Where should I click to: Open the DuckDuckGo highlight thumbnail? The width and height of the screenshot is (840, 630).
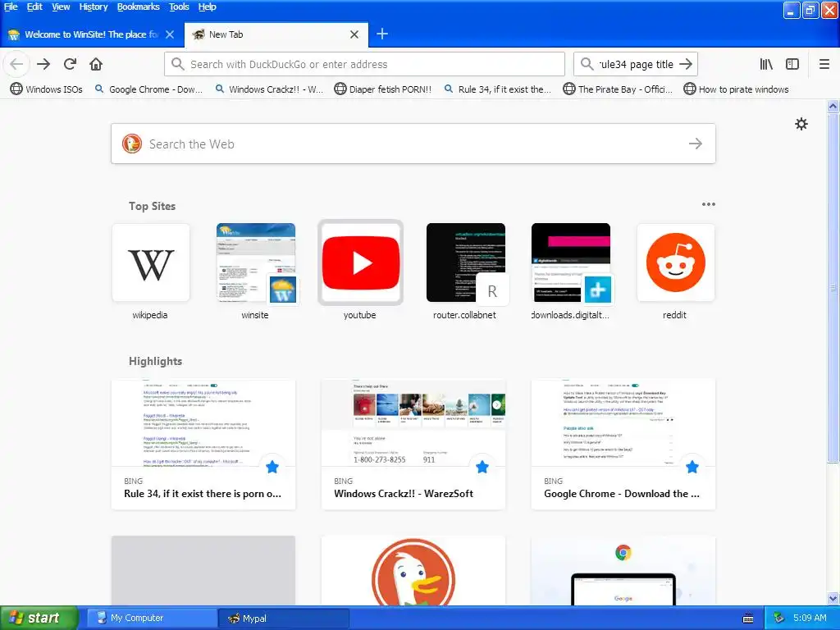413,571
